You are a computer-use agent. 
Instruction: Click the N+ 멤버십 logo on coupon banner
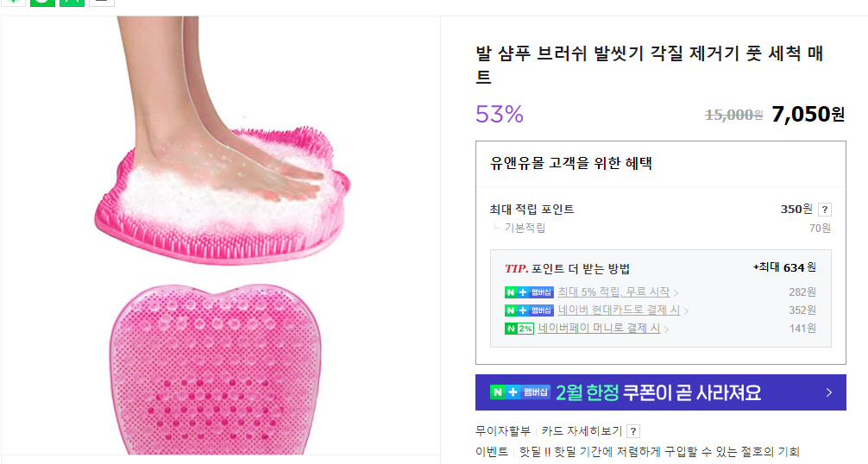[519, 392]
